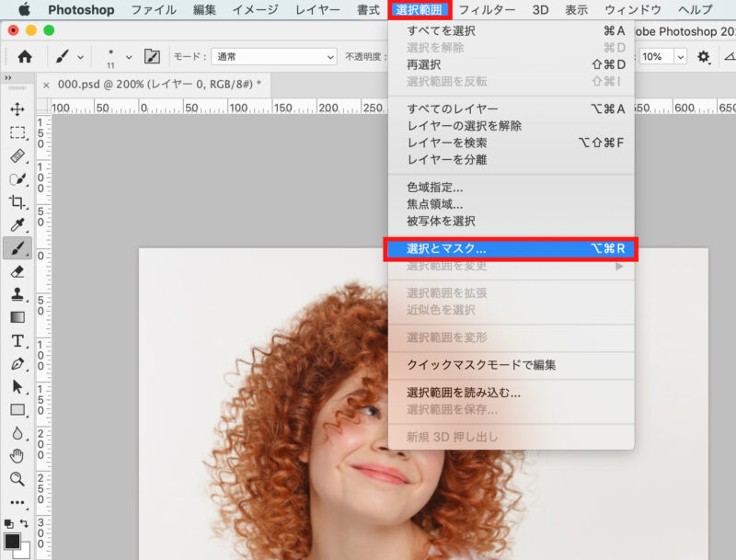Screen dimensions: 736x560
Task: Choose 再選択 from the menu
Action: tap(512, 64)
